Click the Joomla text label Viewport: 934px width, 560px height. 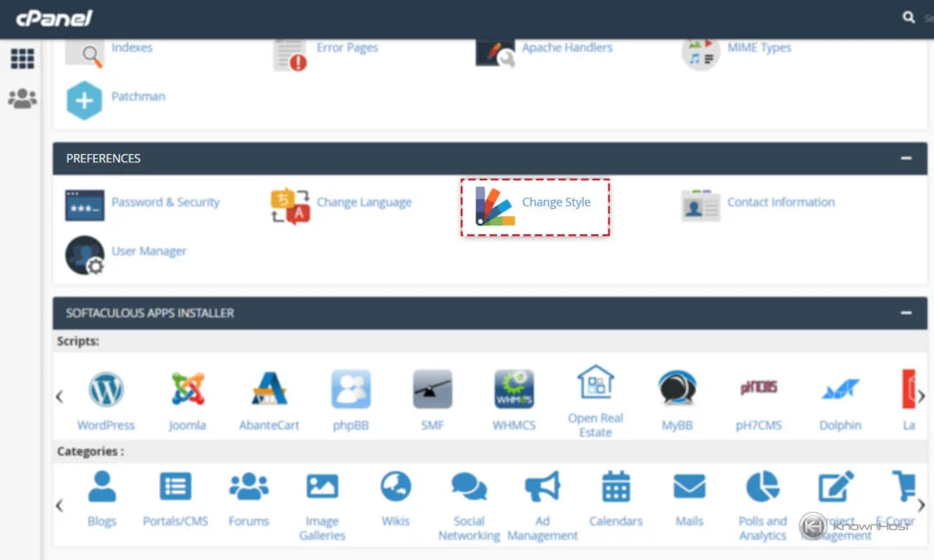[x=187, y=425]
